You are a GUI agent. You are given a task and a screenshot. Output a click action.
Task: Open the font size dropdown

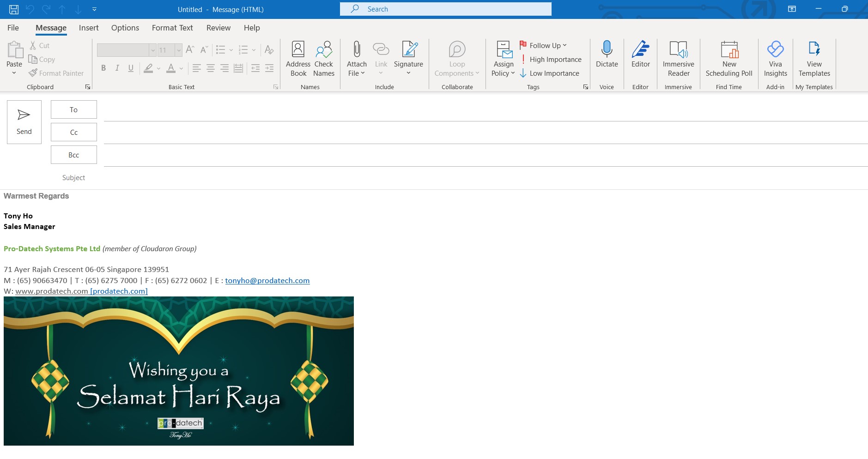[179, 50]
